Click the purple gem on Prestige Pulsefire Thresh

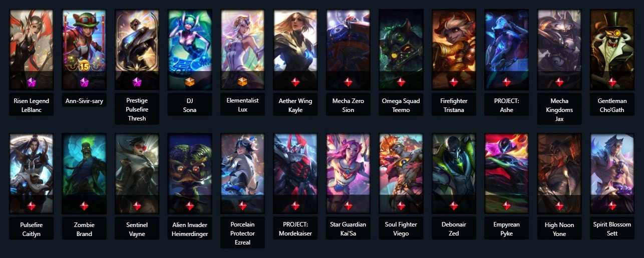coord(137,81)
